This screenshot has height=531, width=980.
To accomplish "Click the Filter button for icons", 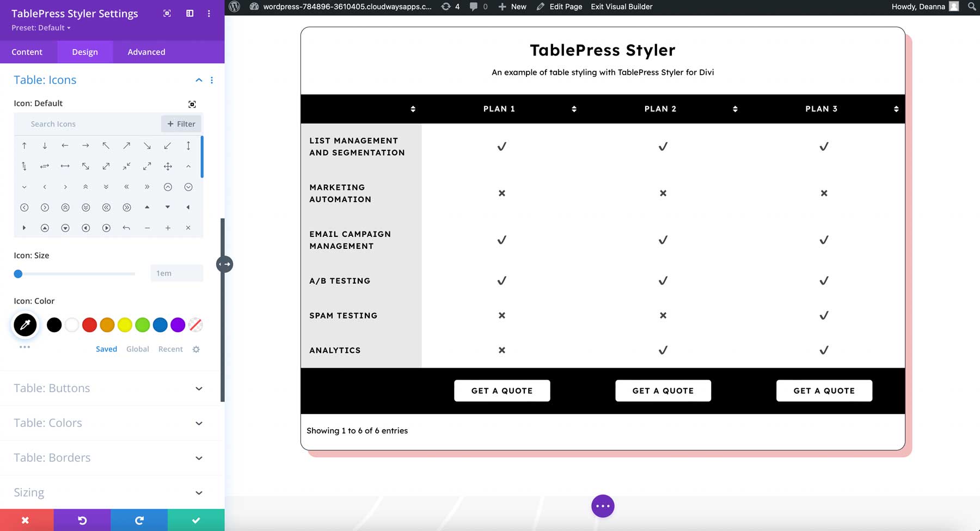I will point(181,124).
